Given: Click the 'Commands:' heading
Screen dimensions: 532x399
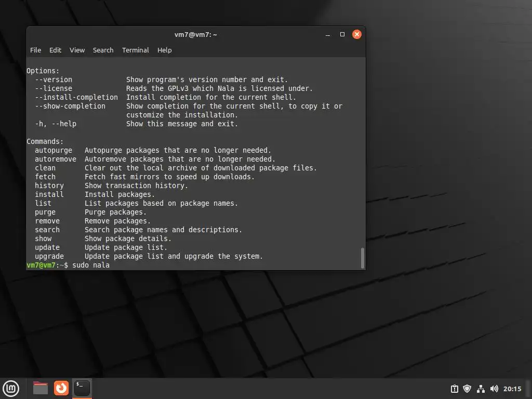Looking at the screenshot, I should click(45, 141).
